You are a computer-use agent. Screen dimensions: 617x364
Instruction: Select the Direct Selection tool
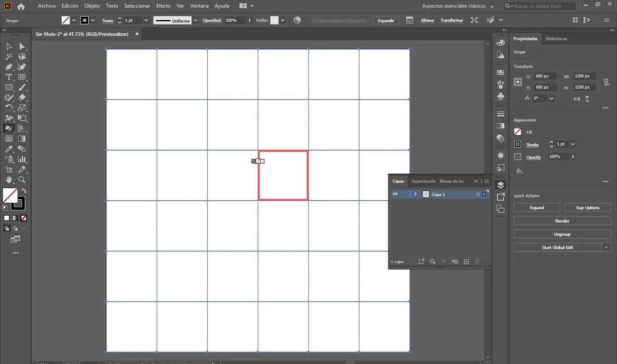(22, 46)
